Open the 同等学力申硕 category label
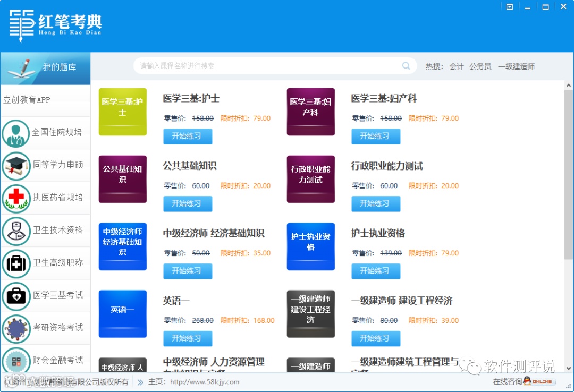 [x=58, y=165]
